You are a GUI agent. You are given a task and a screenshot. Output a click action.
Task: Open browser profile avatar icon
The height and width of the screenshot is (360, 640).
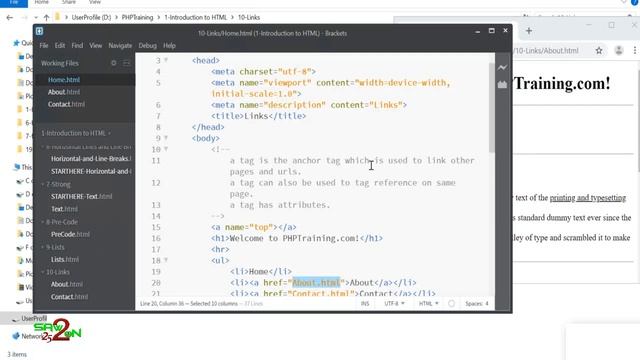pyautogui.click(x=619, y=51)
